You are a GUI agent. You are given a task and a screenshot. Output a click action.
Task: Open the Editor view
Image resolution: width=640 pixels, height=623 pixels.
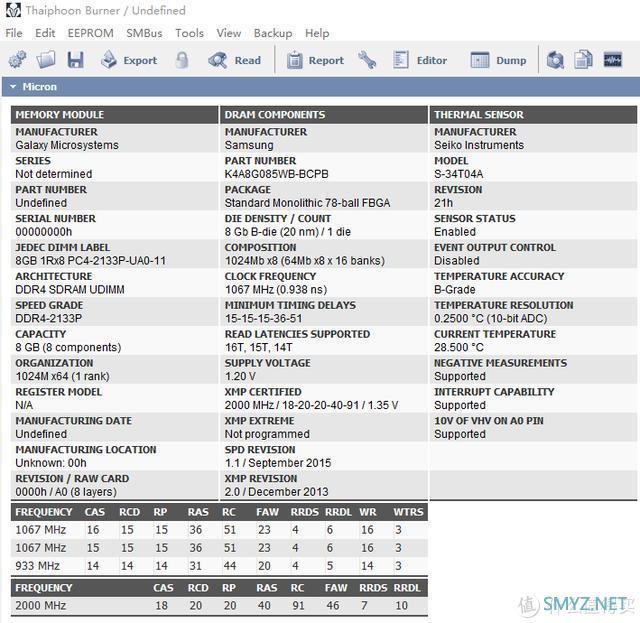(x=420, y=60)
